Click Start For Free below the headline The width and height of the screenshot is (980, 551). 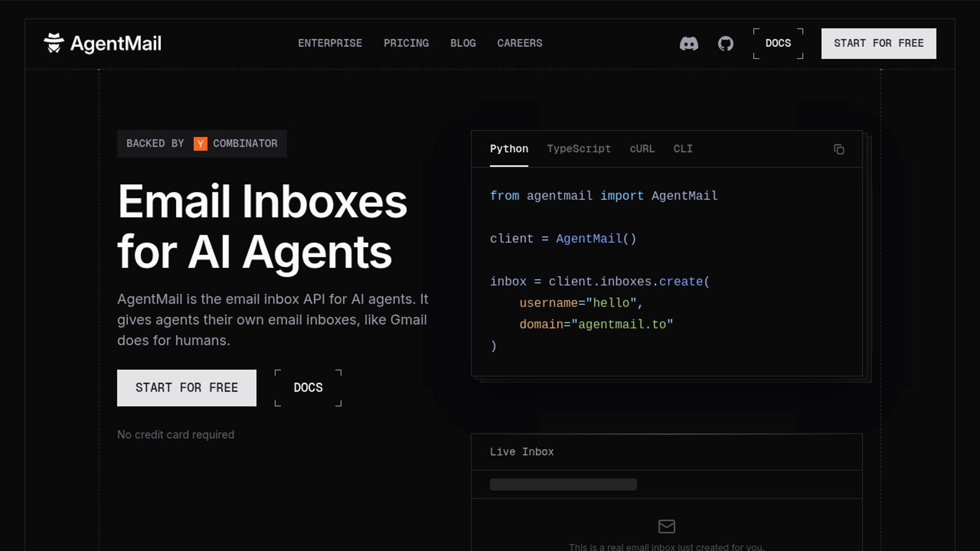pyautogui.click(x=186, y=388)
